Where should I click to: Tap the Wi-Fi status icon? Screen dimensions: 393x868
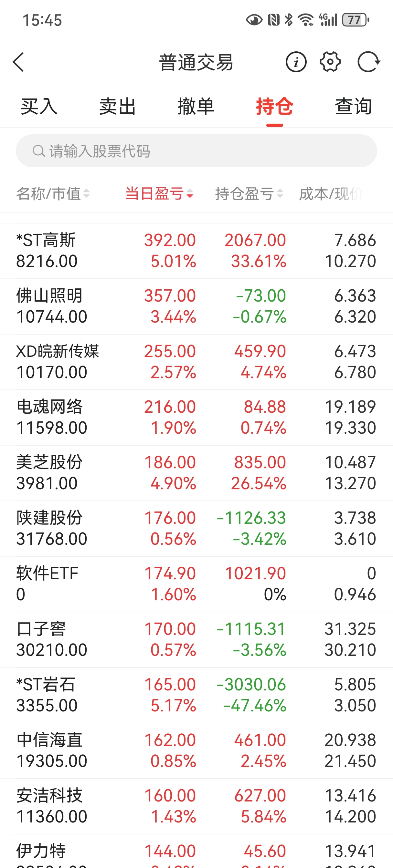[x=306, y=20]
